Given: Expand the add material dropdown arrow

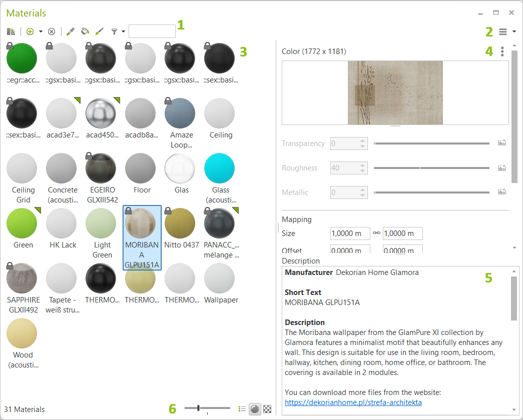Looking at the screenshot, I should pyautogui.click(x=41, y=31).
